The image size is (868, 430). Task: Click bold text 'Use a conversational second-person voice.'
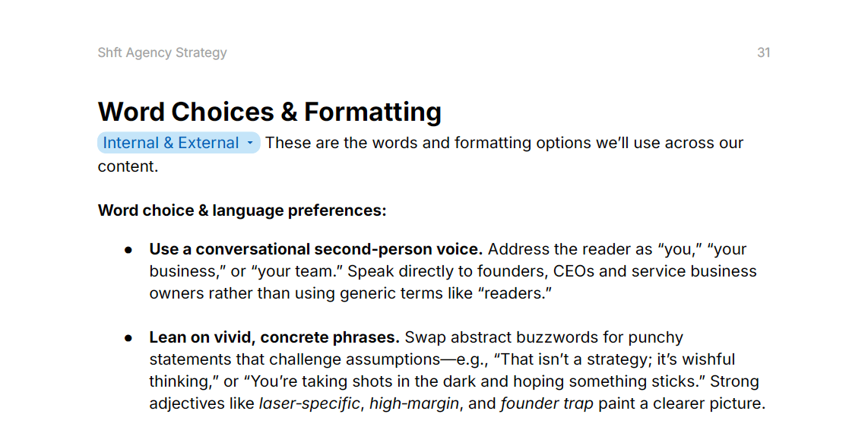point(315,249)
